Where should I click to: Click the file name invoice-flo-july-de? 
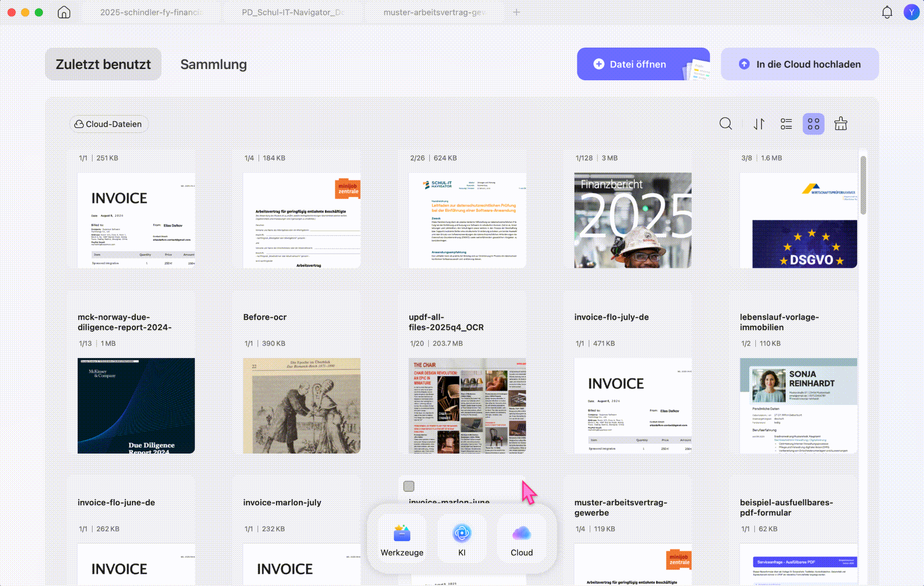(x=611, y=317)
